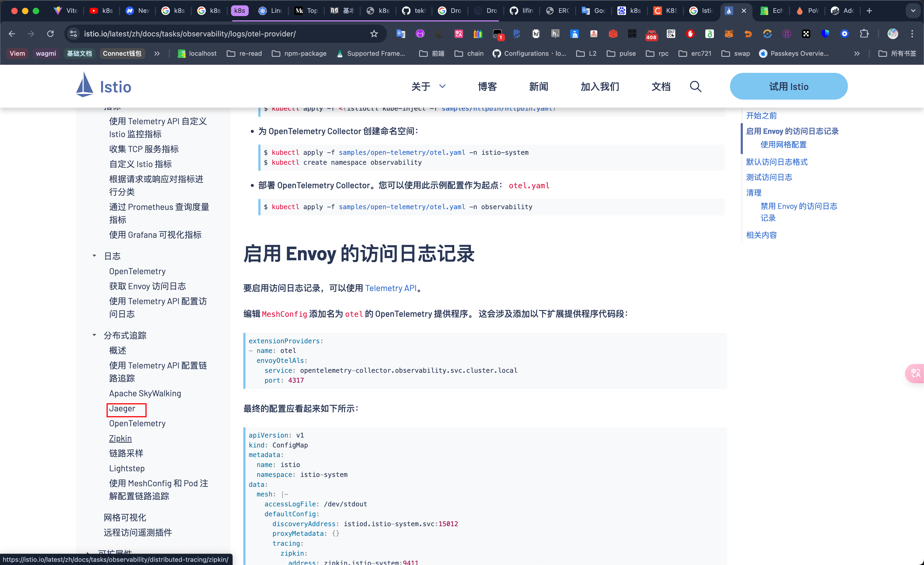Image resolution: width=924 pixels, height=565 pixels.
Task: Bookmark this page with star icon
Action: click(x=374, y=34)
